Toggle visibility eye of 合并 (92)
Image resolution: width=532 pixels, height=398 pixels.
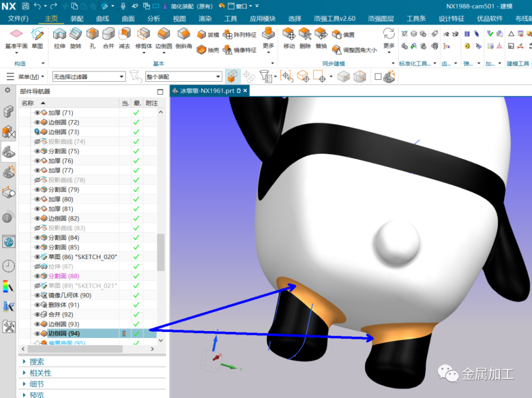point(37,314)
